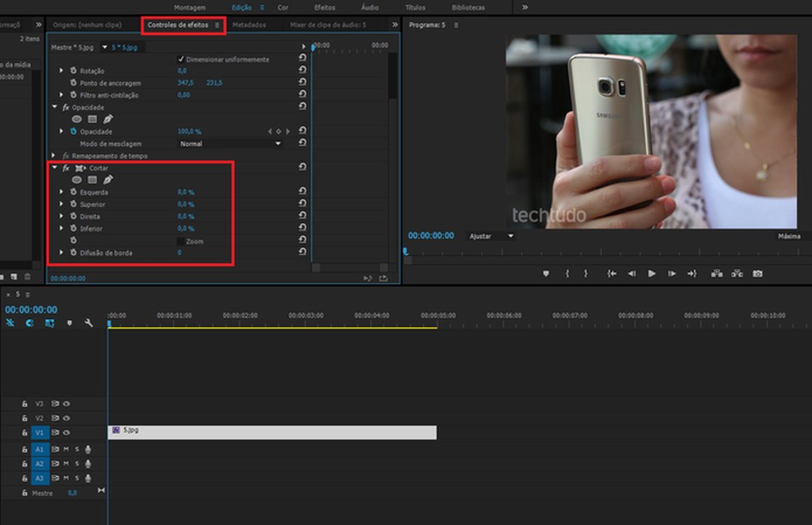Toggle animation stopwatch for Rotação
The image size is (812, 525).
[73, 71]
